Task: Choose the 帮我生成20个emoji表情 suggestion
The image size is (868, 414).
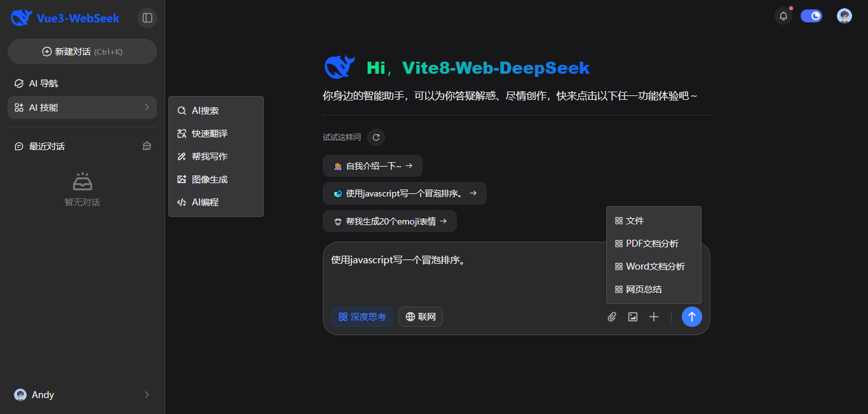Action: coord(390,221)
